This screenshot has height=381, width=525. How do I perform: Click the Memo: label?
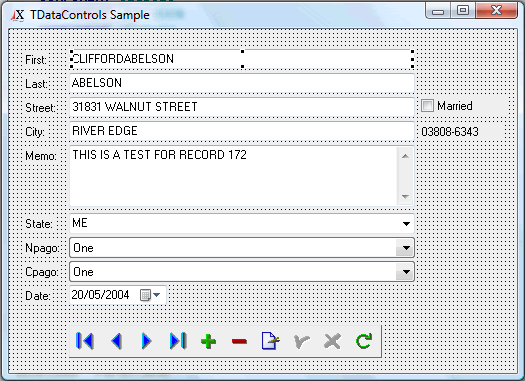tap(41, 156)
